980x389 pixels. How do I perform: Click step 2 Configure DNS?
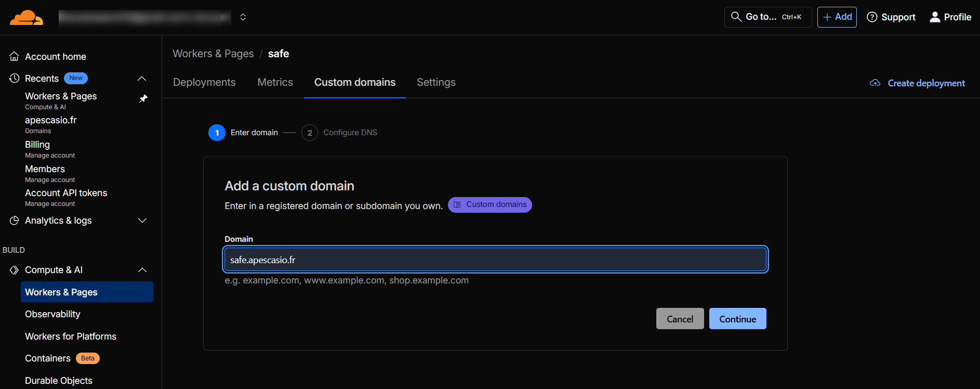[339, 133]
